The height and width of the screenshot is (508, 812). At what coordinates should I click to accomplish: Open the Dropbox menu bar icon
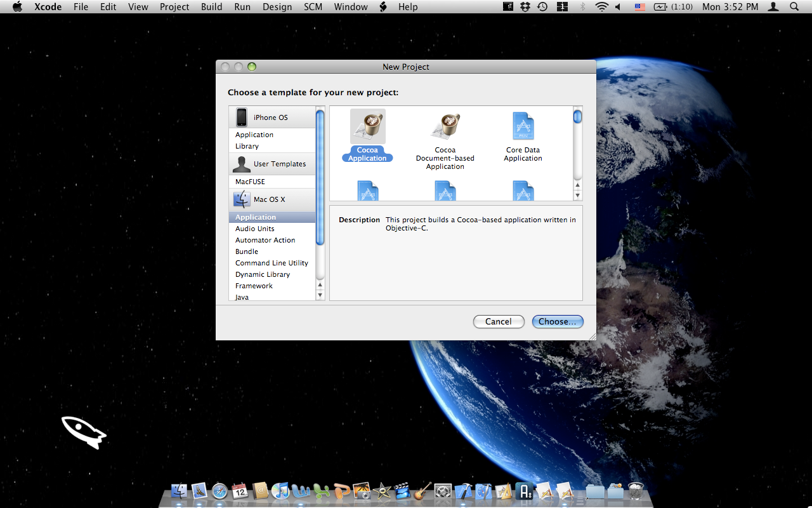click(x=525, y=7)
